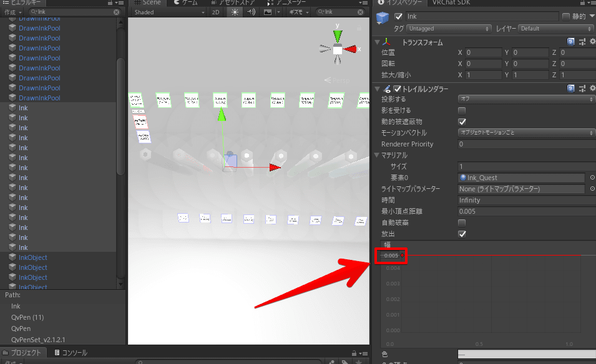Viewport: 596px width, 364px height.
Task: Click the green Y axis gizmo cone
Action: [337, 33]
